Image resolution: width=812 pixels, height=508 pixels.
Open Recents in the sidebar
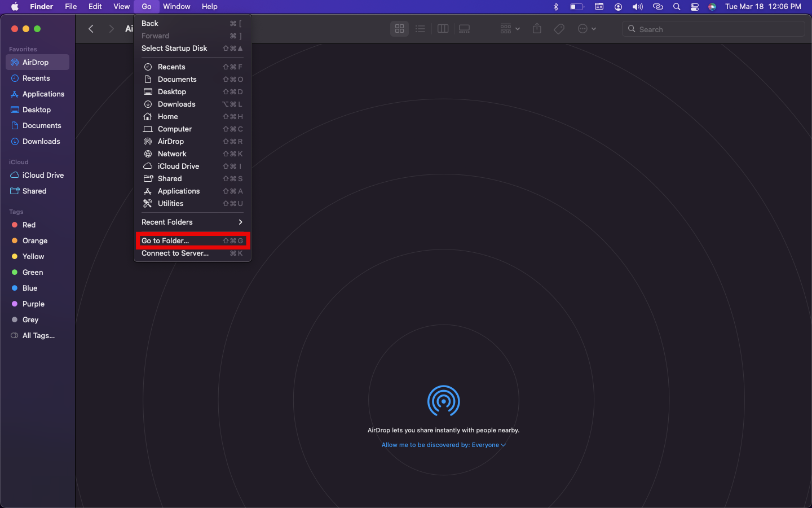[37, 78]
